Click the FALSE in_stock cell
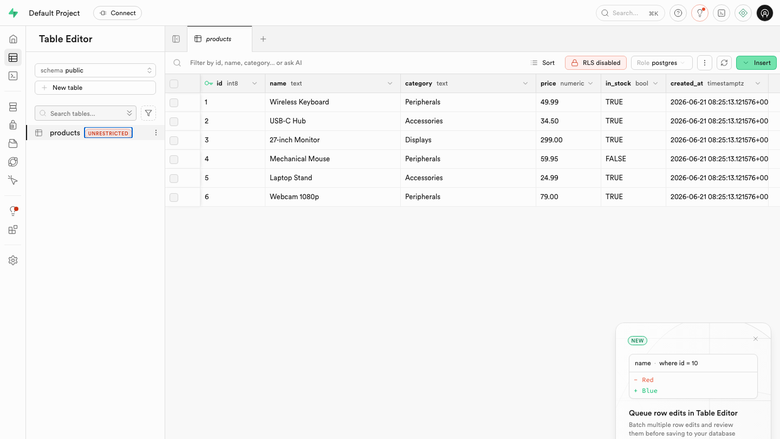The height and width of the screenshot is (439, 780). coord(633,159)
